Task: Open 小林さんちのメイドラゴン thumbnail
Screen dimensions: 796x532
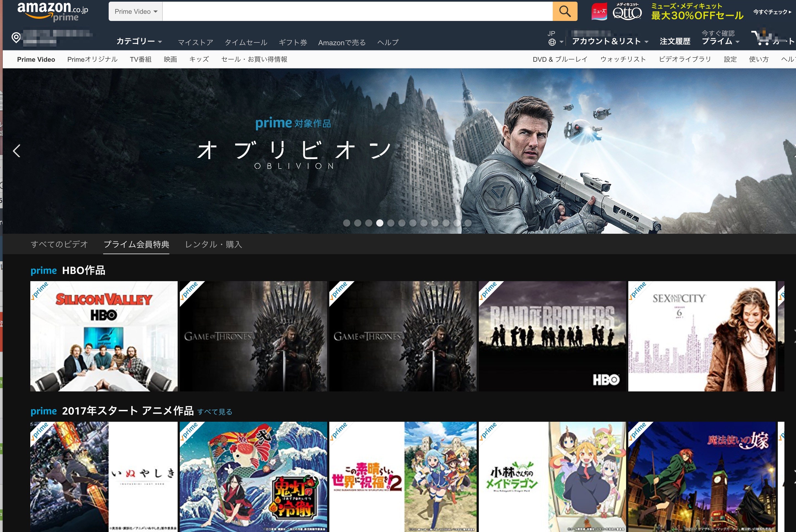Action: pos(552,477)
